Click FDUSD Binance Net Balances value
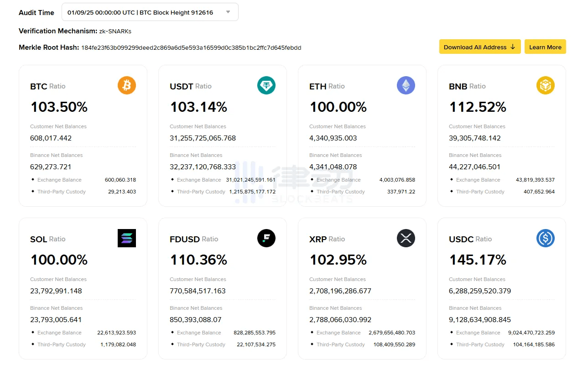Viewport: 588px width, 365px height. [196, 320]
